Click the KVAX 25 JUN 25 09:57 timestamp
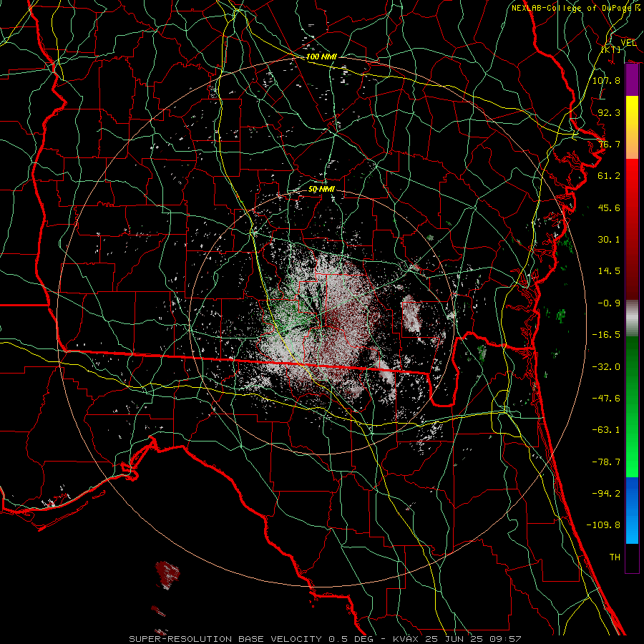 pos(457,639)
